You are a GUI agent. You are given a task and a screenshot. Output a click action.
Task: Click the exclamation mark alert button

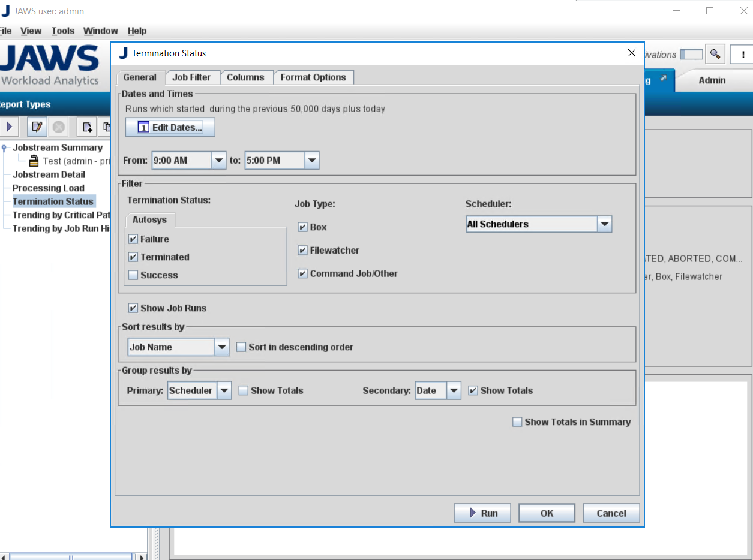click(743, 55)
